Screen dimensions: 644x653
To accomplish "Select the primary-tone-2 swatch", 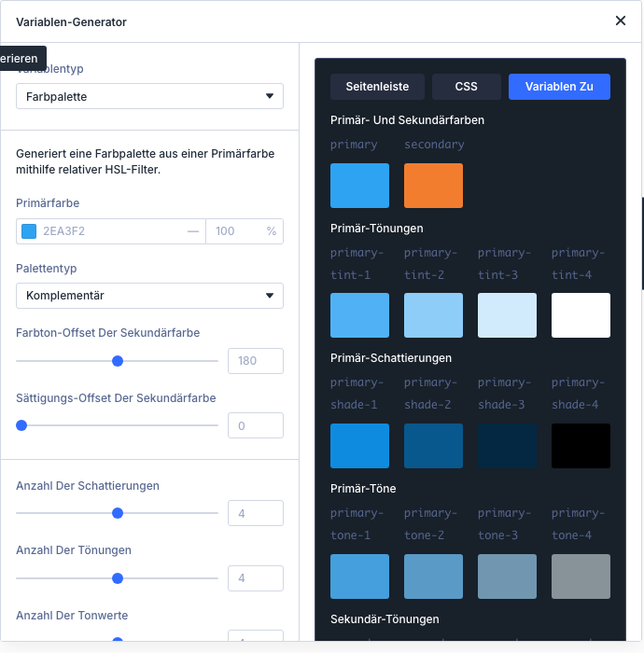I will 433,577.
